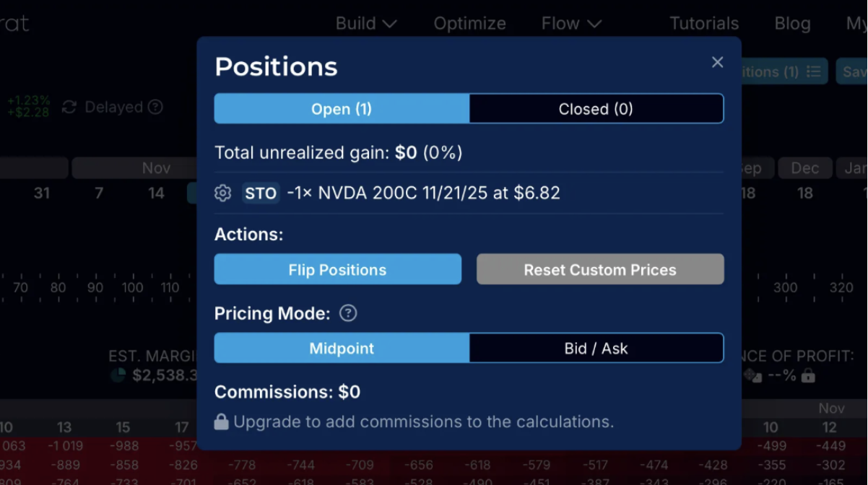
Task: Click the Flip Positions button
Action: (337, 270)
